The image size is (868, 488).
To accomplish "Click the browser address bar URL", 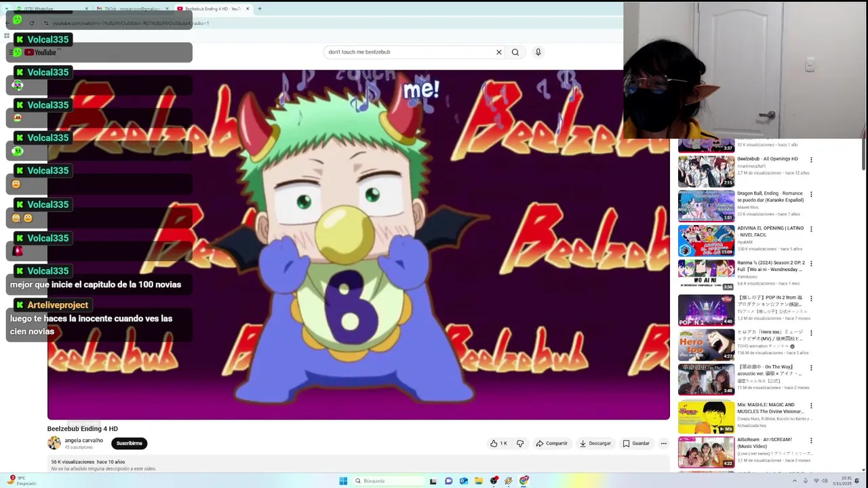I will (131, 23).
